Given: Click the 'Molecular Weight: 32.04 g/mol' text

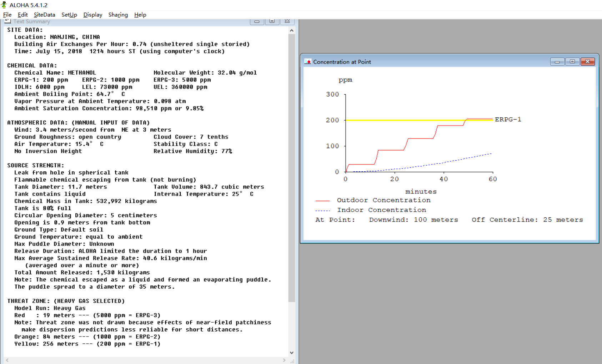Looking at the screenshot, I should (205, 73).
